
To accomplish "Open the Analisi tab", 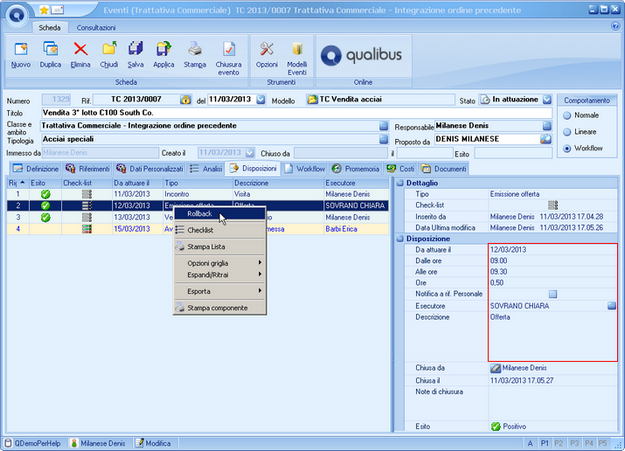I will 206,169.
